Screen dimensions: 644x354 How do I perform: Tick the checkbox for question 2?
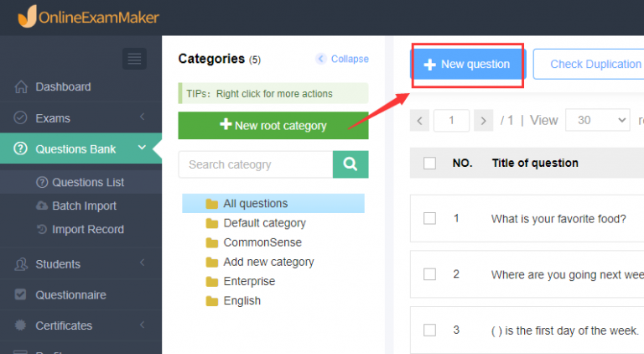[430, 274]
